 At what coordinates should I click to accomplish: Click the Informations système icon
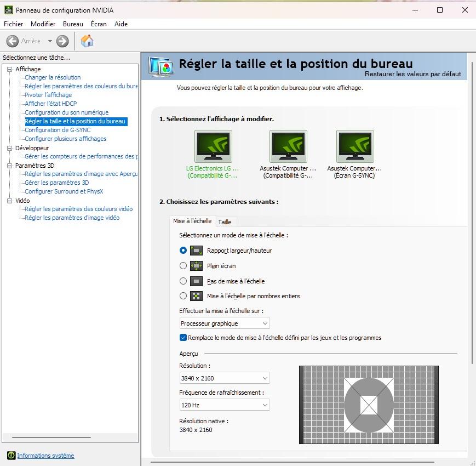coord(12,455)
